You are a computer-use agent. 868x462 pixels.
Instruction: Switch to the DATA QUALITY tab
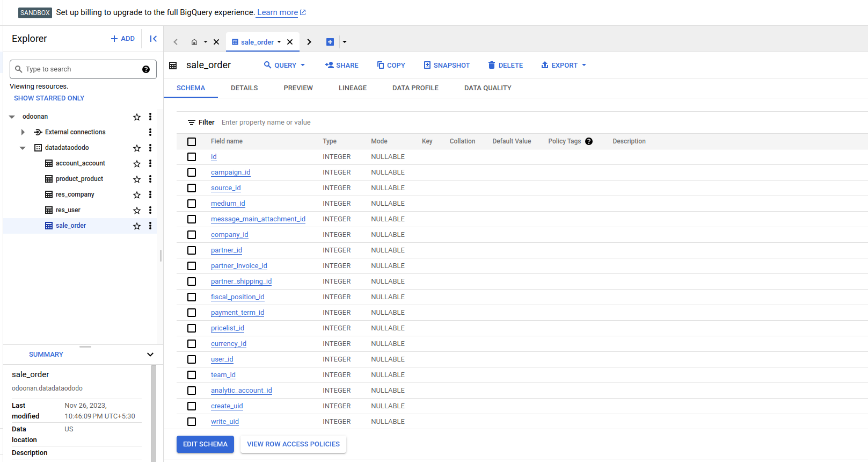click(x=488, y=88)
